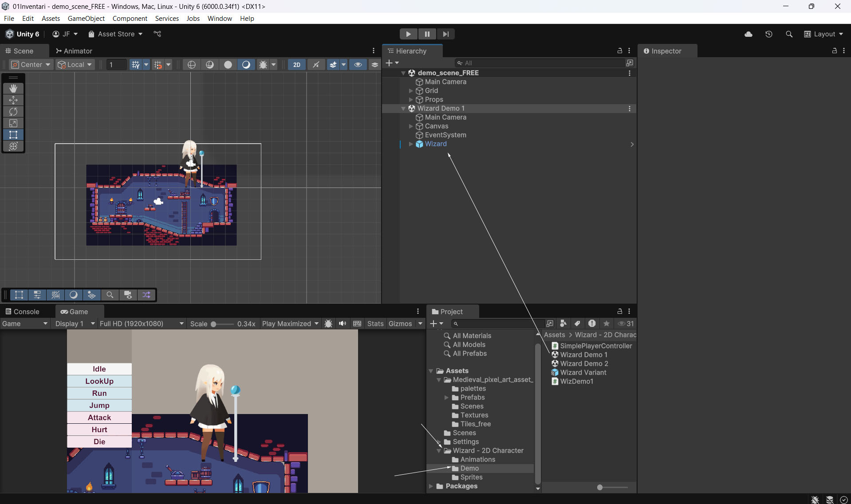
Task: Switch to the Animator tab
Action: click(x=74, y=51)
